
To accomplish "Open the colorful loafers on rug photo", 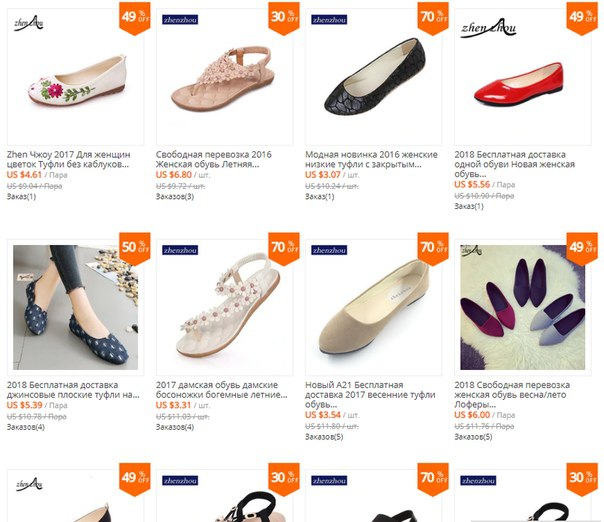I will 523,307.
